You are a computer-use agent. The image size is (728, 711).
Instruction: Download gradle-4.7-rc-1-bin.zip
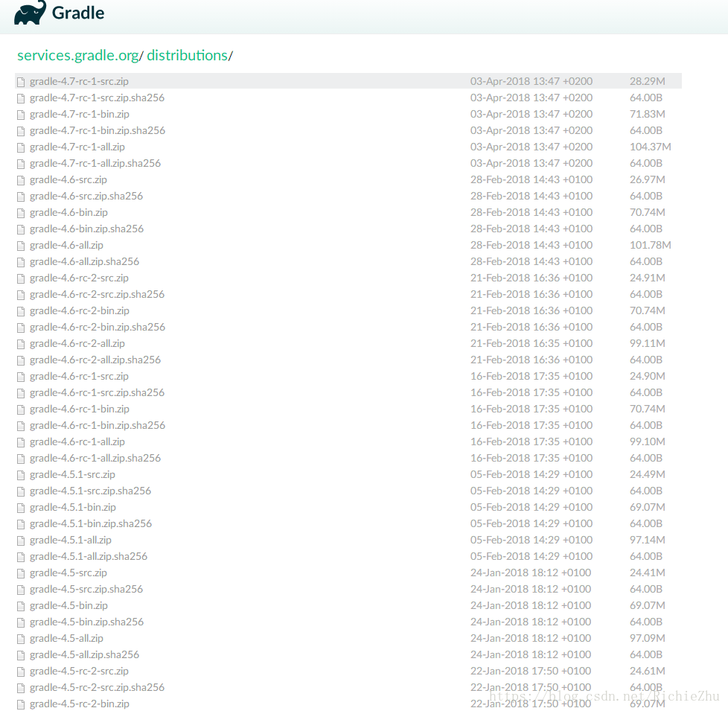click(80, 114)
